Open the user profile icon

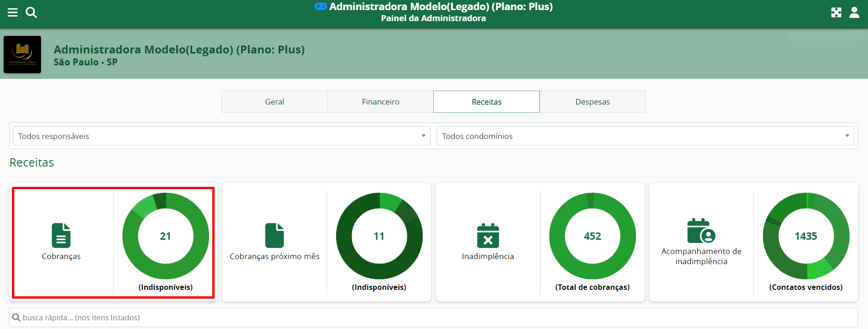tap(854, 12)
